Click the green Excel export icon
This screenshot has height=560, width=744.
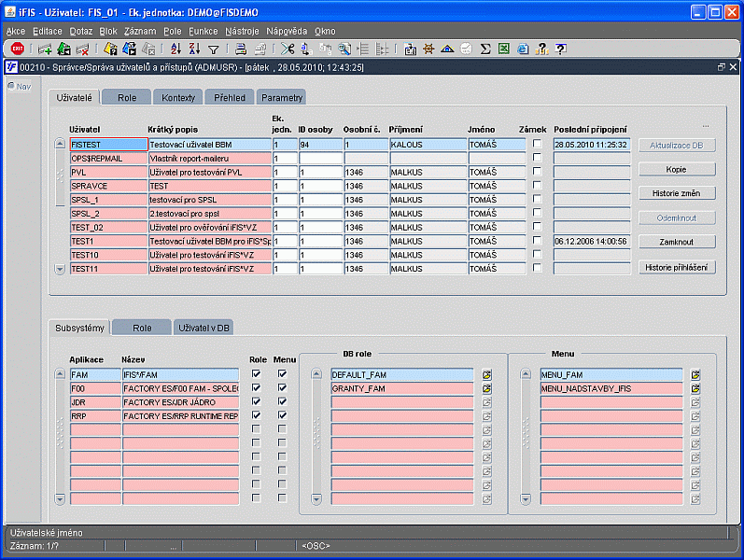click(503, 49)
